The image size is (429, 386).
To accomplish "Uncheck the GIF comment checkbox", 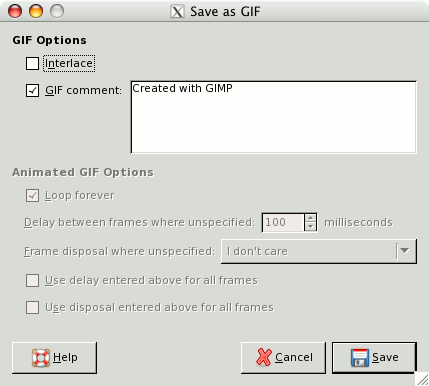I will tap(32, 90).
